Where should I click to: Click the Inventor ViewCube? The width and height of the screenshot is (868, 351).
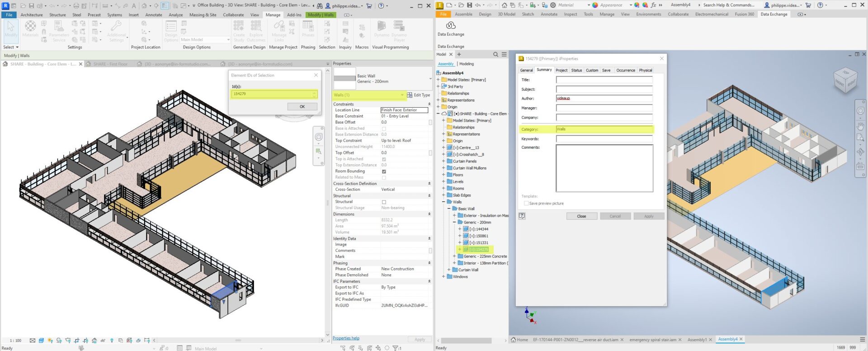(x=845, y=81)
